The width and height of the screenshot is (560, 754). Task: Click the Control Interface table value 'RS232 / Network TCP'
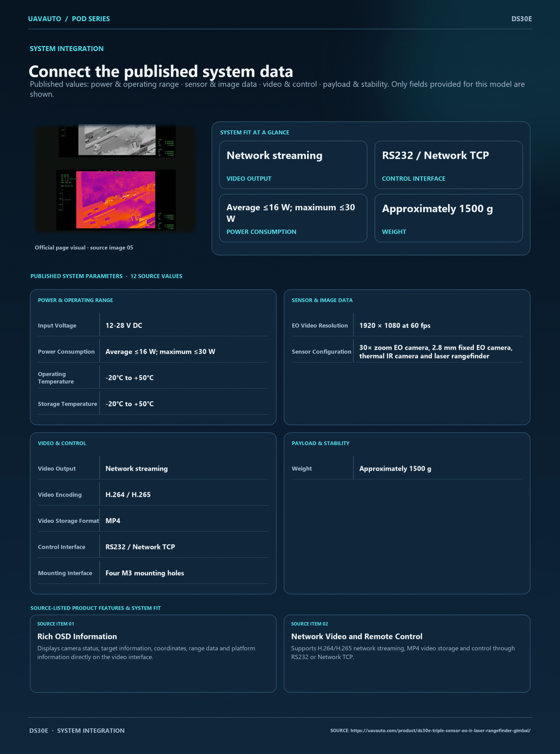coord(140,547)
